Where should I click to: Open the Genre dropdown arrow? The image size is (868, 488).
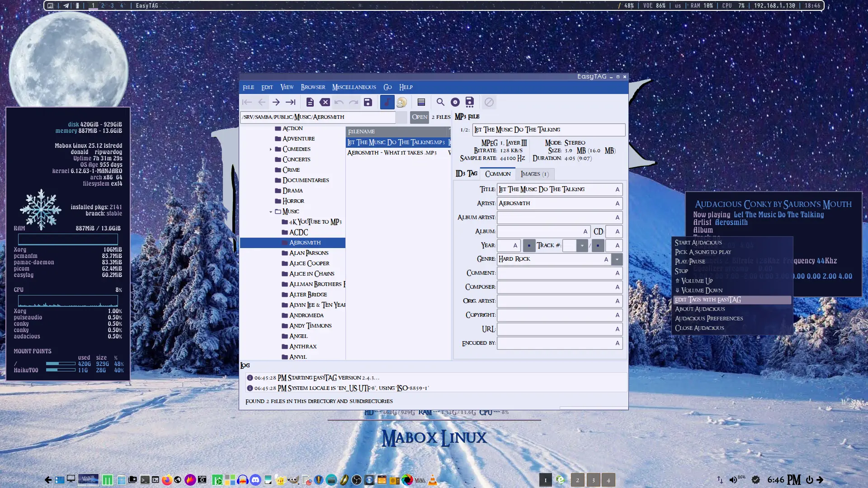pos(617,259)
